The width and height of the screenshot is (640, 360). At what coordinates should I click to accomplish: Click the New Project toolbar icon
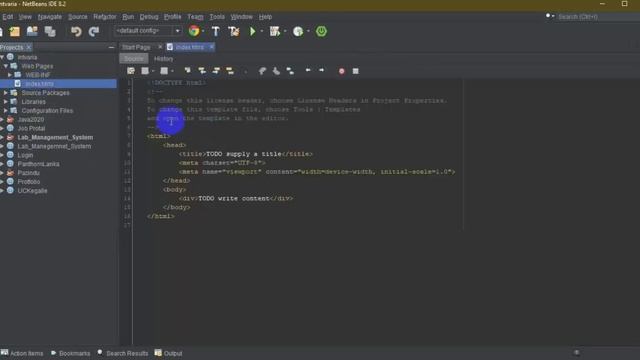point(15,31)
